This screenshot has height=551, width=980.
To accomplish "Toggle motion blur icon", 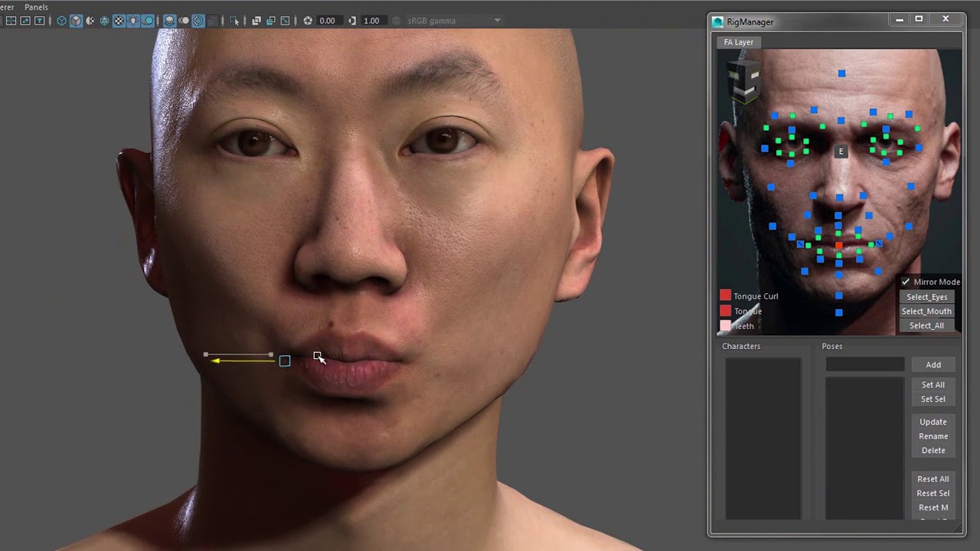I will tap(184, 21).
